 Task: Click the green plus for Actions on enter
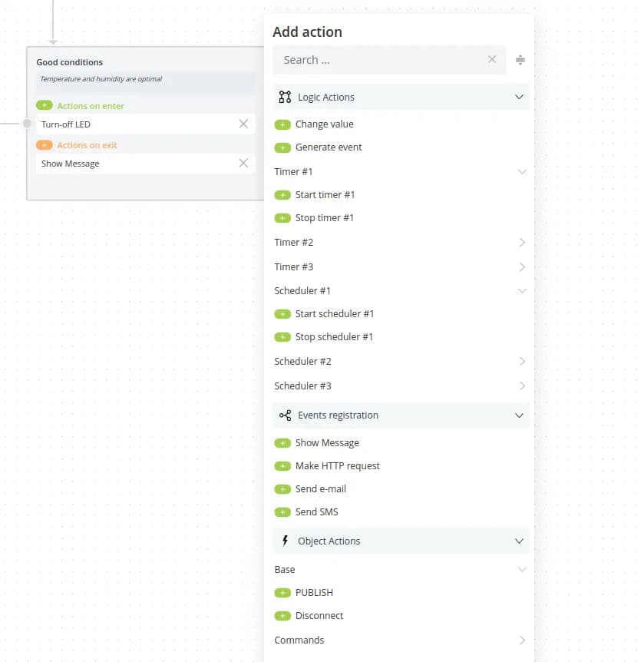point(45,106)
